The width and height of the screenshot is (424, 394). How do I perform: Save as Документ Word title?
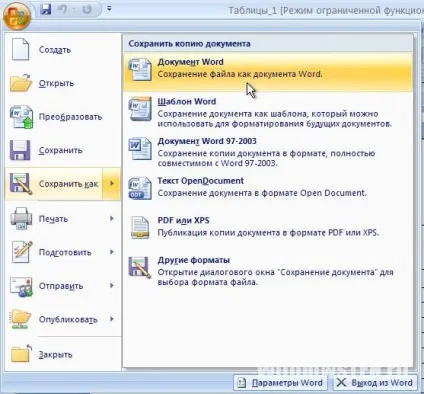pos(190,62)
